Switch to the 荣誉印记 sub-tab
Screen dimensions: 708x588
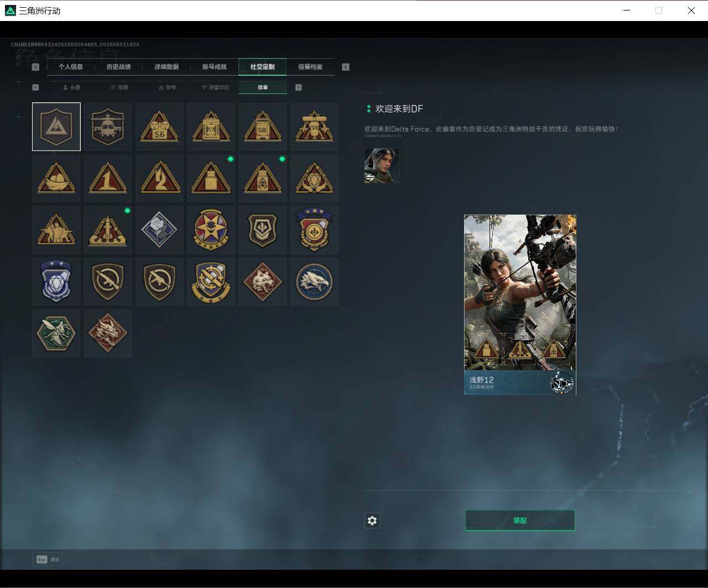point(215,87)
